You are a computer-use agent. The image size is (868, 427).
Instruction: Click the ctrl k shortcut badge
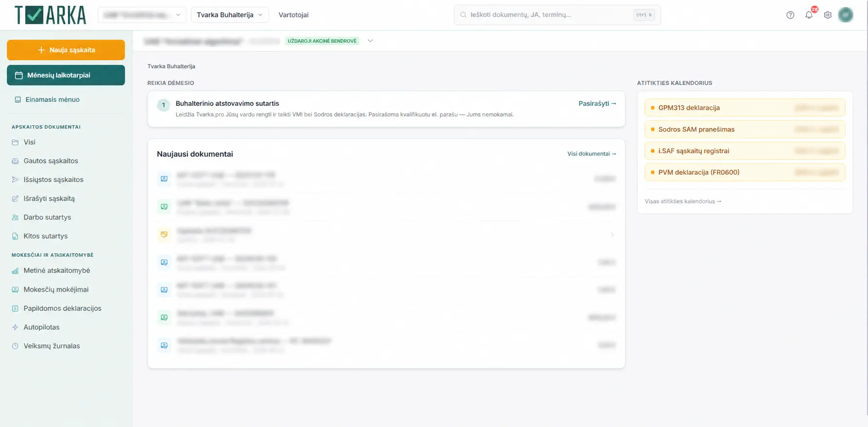coord(644,15)
